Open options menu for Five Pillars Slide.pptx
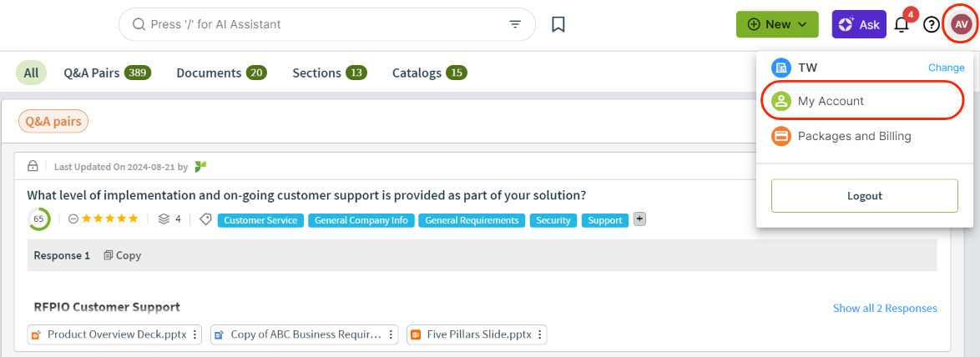Image resolution: width=980 pixels, height=357 pixels. pyautogui.click(x=539, y=334)
